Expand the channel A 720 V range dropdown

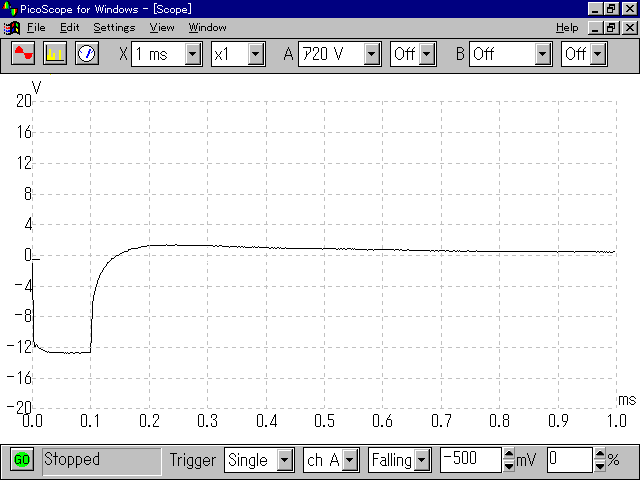[371, 53]
